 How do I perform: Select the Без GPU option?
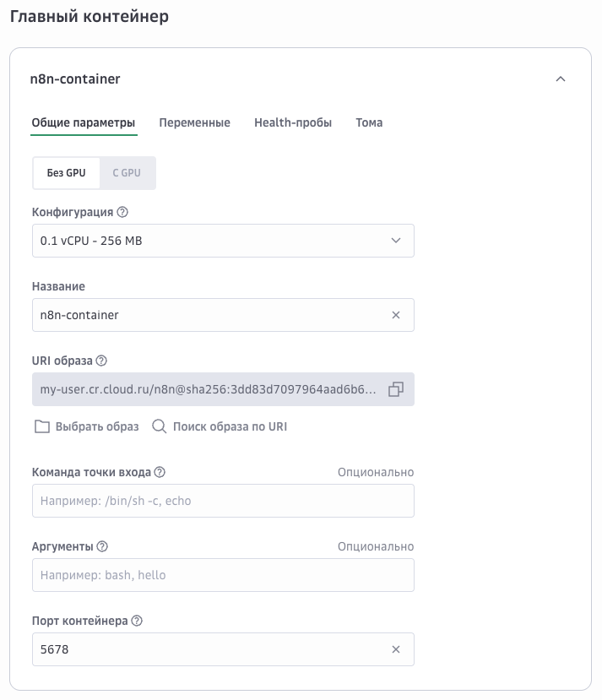click(x=66, y=173)
